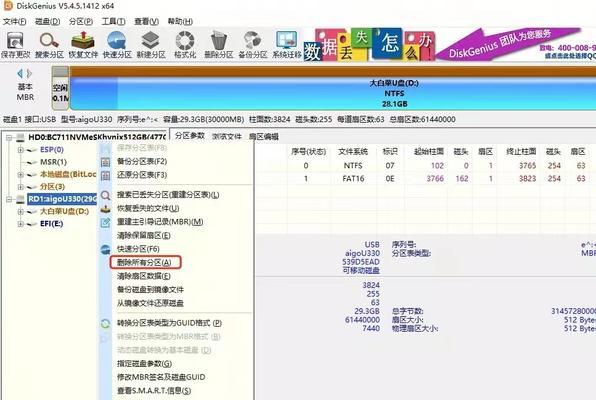Open the 帮助(H) menu
Viewport: 596px width, 400px height.
(x=180, y=21)
